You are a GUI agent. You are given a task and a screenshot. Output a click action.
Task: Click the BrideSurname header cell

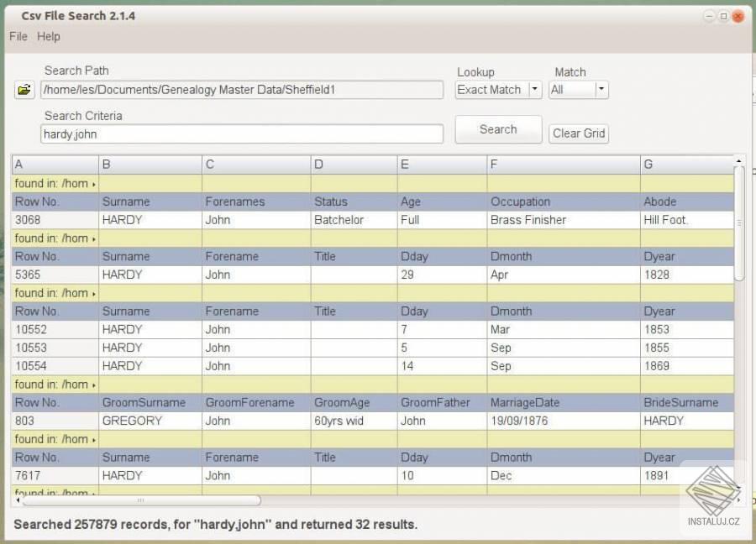pos(687,403)
